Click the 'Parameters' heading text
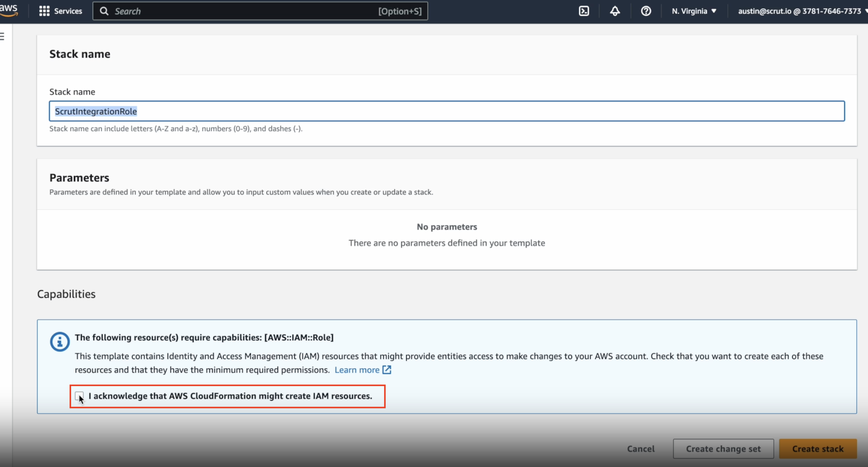The height and width of the screenshot is (467, 868). pyautogui.click(x=79, y=178)
